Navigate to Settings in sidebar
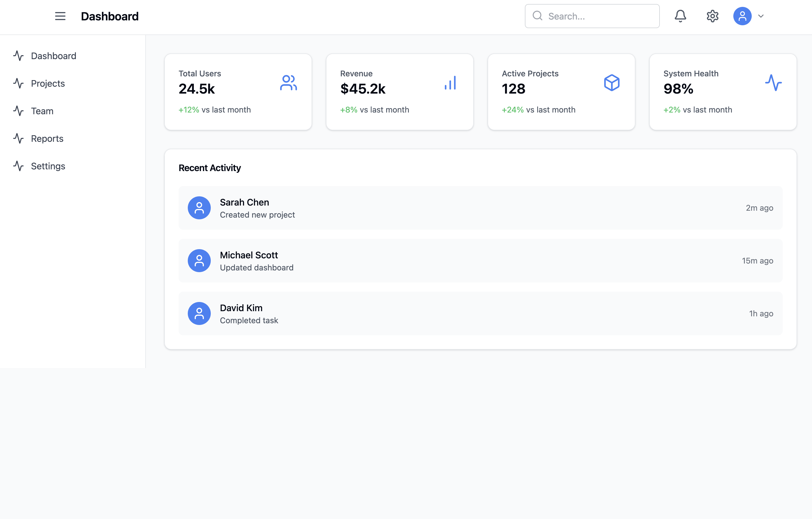The height and width of the screenshot is (519, 812). click(48, 166)
